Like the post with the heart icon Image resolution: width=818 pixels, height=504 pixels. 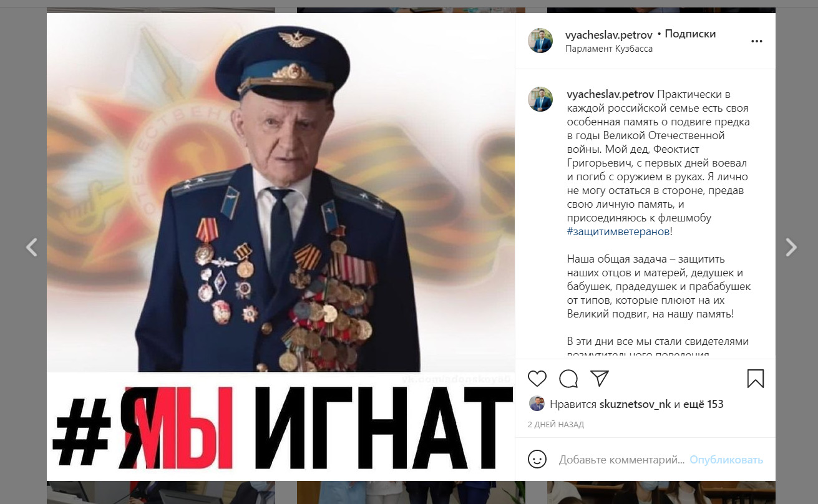pos(537,378)
